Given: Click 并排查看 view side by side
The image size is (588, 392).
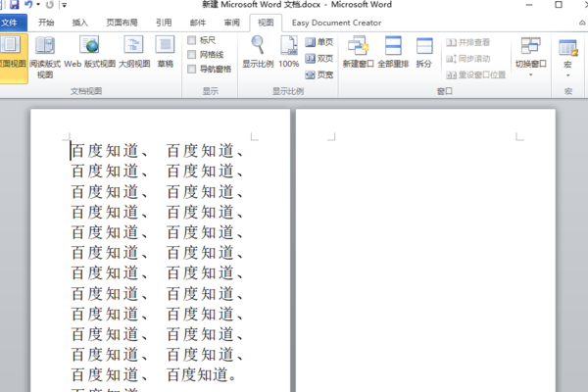Looking at the screenshot, I should (x=467, y=42).
